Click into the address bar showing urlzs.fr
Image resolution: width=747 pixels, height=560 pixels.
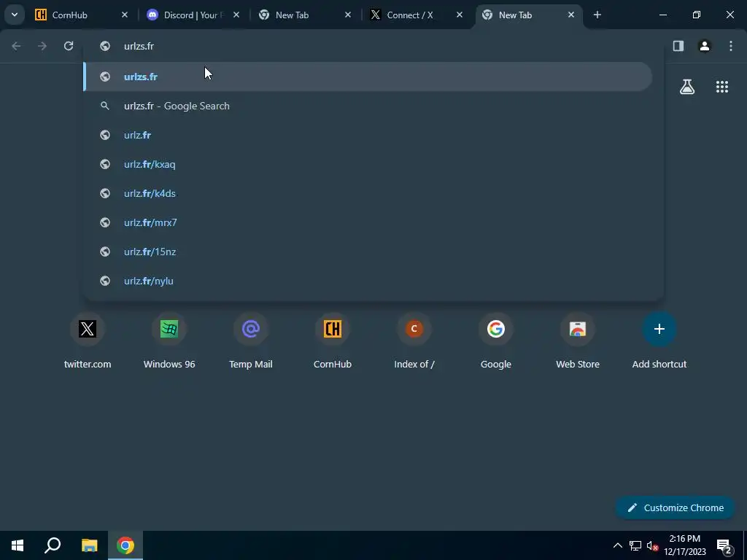pyautogui.click(x=373, y=46)
